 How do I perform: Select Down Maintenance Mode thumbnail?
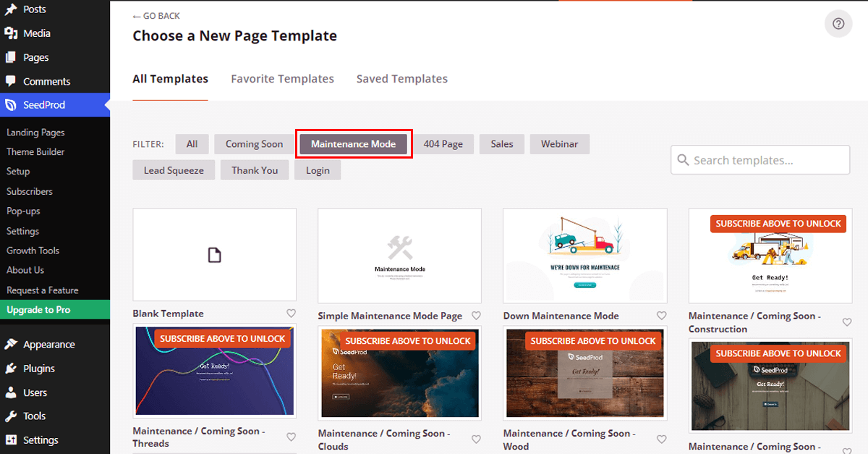(585, 256)
